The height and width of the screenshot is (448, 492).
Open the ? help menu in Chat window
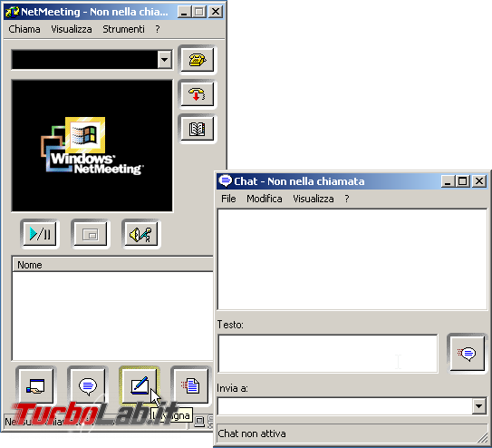(x=347, y=199)
